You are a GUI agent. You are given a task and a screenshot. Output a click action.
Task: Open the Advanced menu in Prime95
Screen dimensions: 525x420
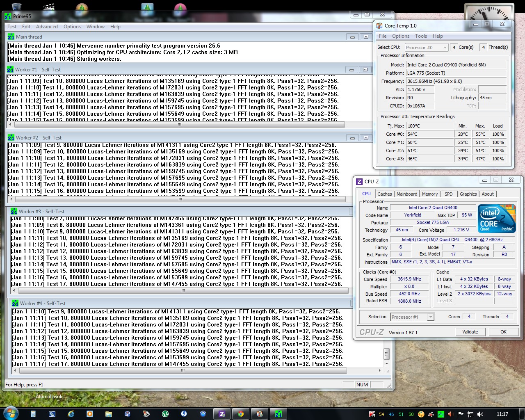point(47,27)
